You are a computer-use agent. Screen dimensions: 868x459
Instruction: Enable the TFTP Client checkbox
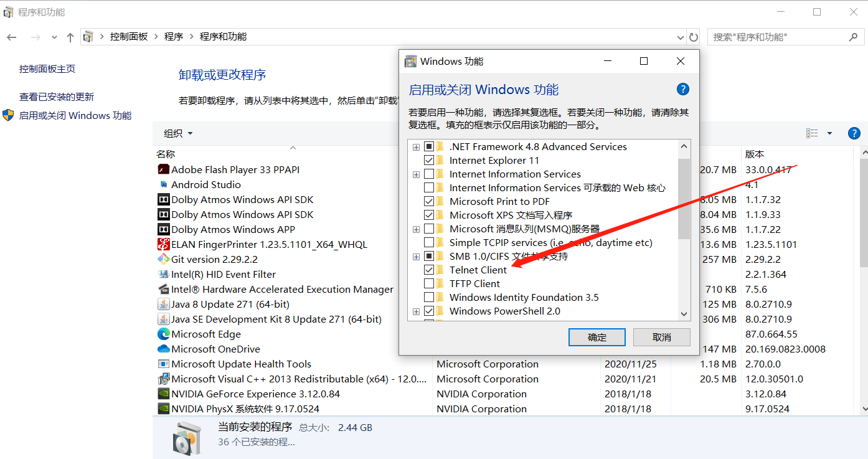(x=429, y=284)
